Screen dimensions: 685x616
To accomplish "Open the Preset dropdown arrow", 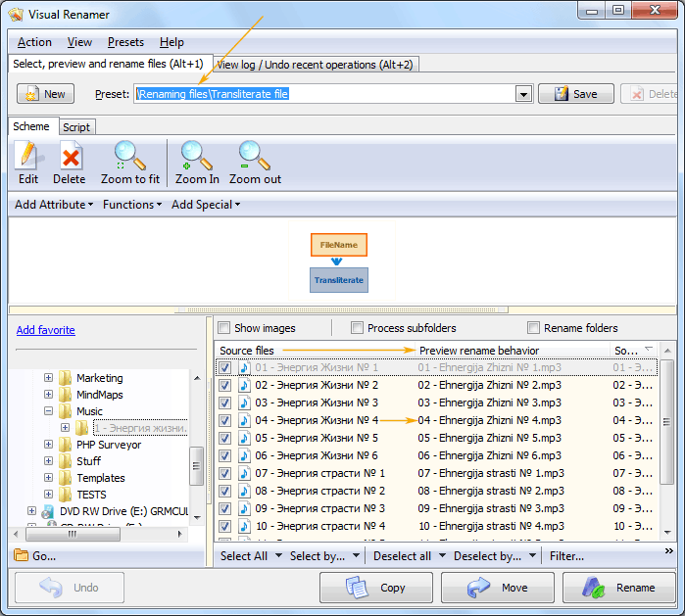I will (x=523, y=94).
